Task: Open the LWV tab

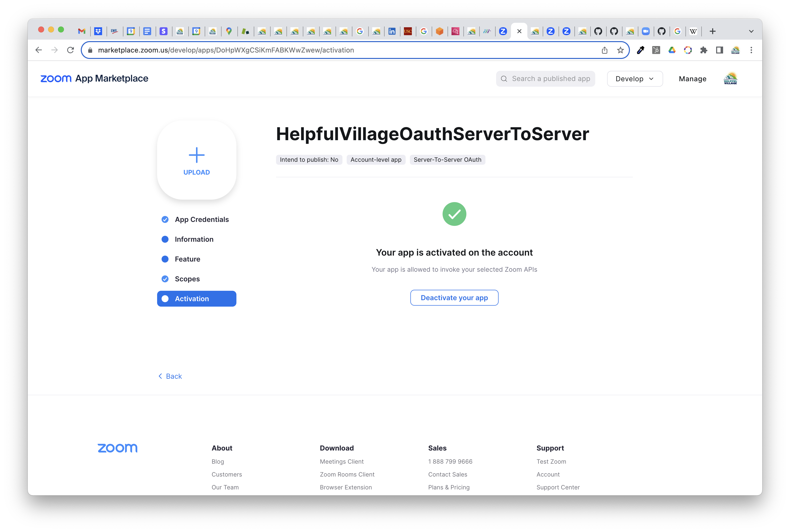Action: click(114, 31)
